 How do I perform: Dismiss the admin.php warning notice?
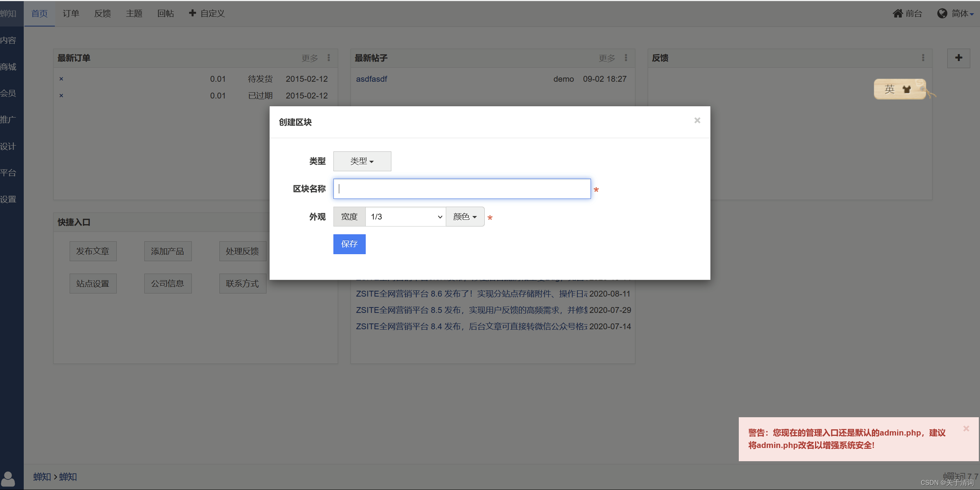966,429
